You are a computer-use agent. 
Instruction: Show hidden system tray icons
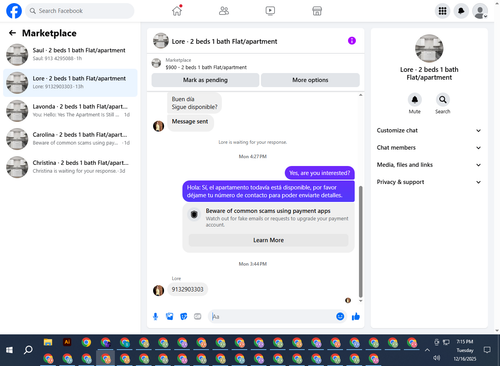pos(427,350)
